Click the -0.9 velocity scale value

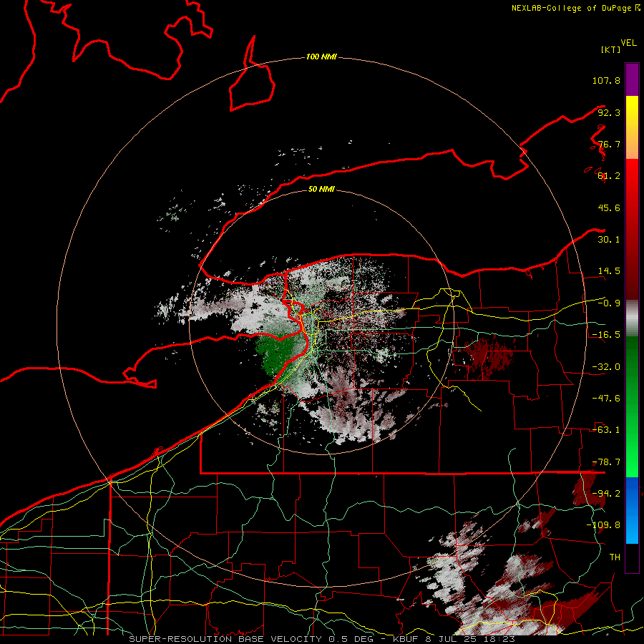(x=609, y=303)
